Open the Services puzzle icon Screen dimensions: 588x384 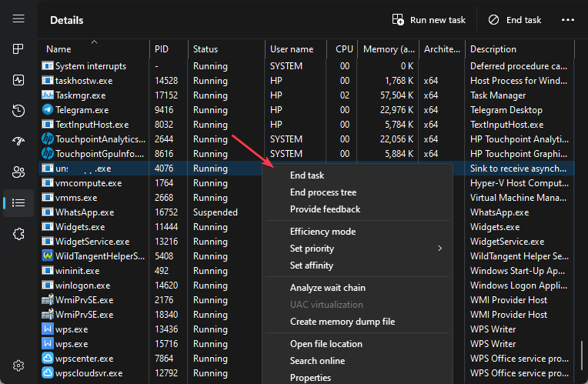click(x=18, y=234)
